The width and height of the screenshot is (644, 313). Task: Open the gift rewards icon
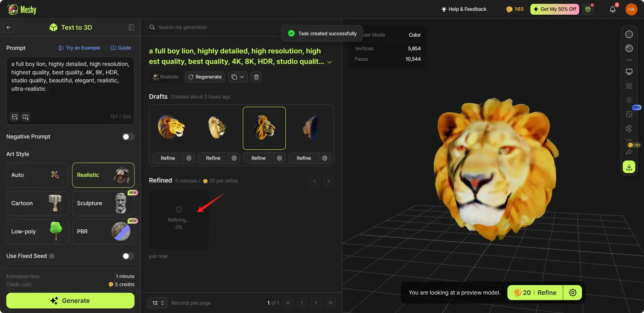[x=588, y=9]
